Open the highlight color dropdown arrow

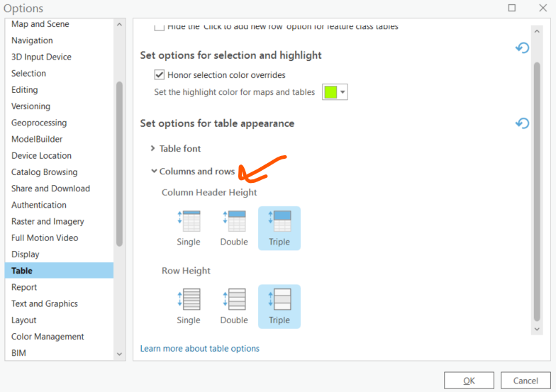point(343,92)
